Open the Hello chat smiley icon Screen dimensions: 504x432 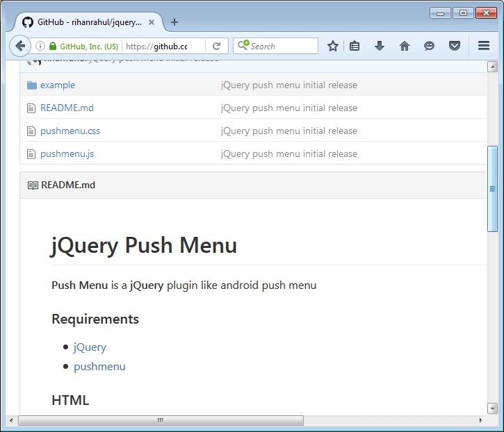(x=429, y=46)
